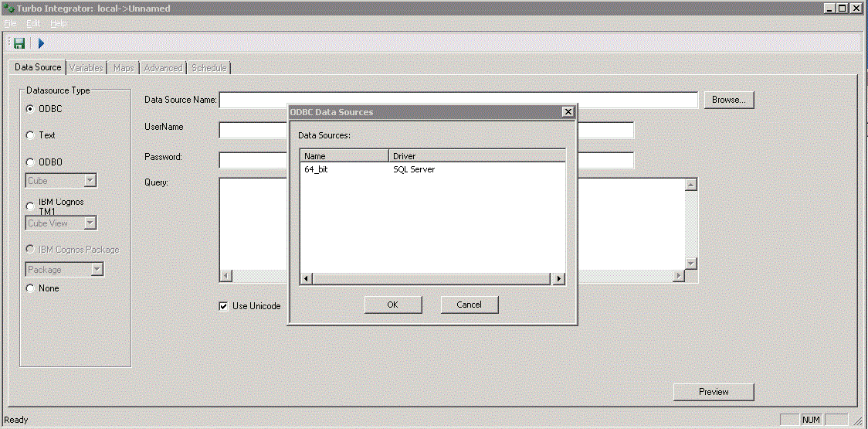
Task: Open the Edit menu
Action: click(x=33, y=23)
